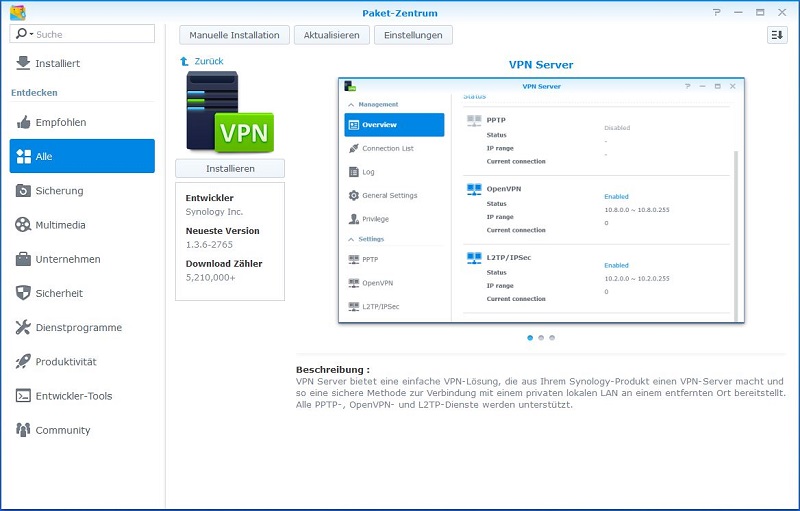Open the Einstellungen button
The image size is (800, 511).
(x=413, y=35)
